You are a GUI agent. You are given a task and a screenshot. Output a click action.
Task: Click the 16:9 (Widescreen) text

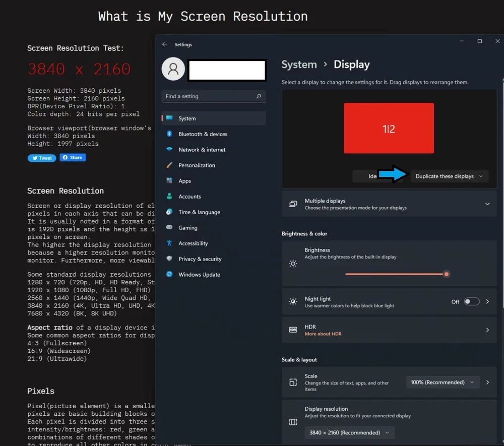coord(59,351)
